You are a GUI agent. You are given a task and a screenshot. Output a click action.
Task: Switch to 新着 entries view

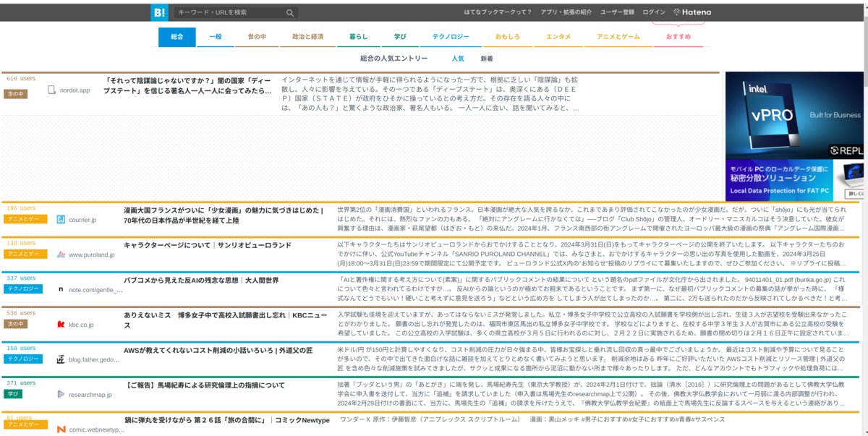(x=487, y=59)
